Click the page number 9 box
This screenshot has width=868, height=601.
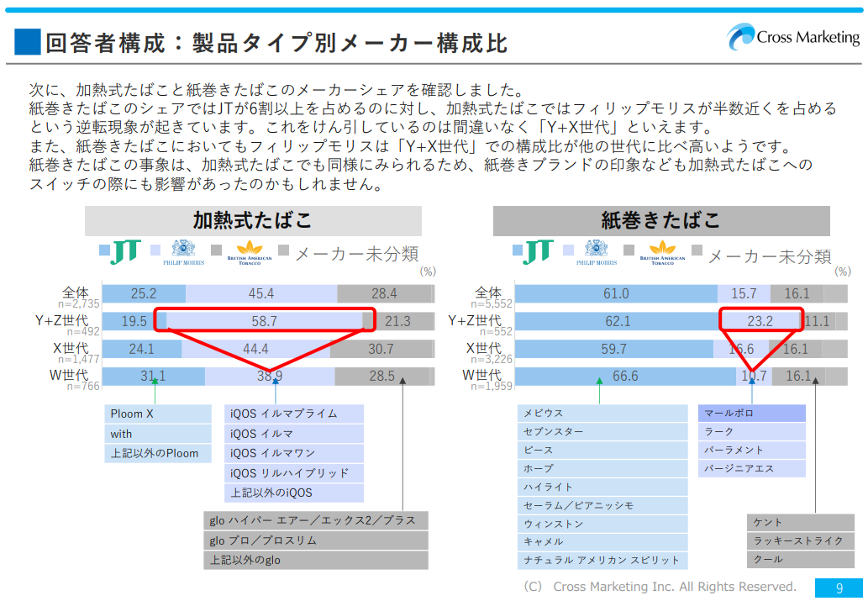838,588
